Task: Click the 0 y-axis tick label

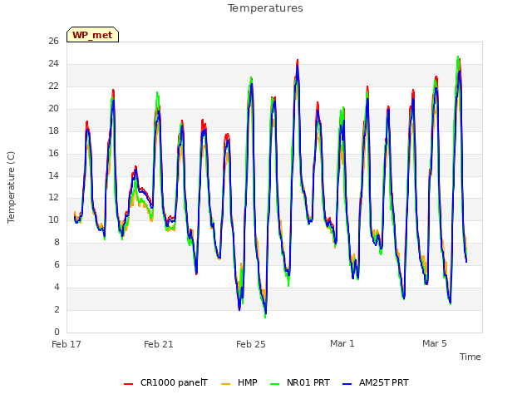Action: tap(57, 332)
